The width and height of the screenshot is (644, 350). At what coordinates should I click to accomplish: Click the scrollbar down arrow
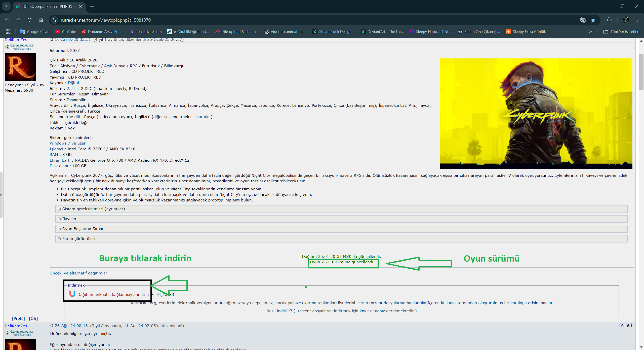[x=641, y=347]
